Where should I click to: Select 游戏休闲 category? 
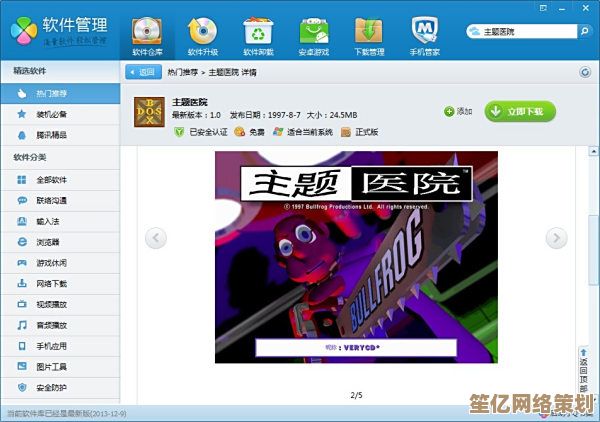coord(60,263)
